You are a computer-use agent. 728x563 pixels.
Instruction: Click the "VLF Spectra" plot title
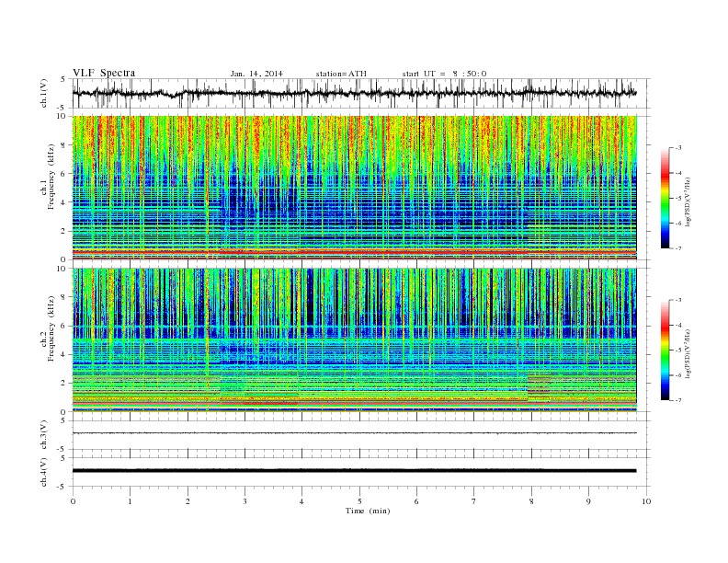104,73
